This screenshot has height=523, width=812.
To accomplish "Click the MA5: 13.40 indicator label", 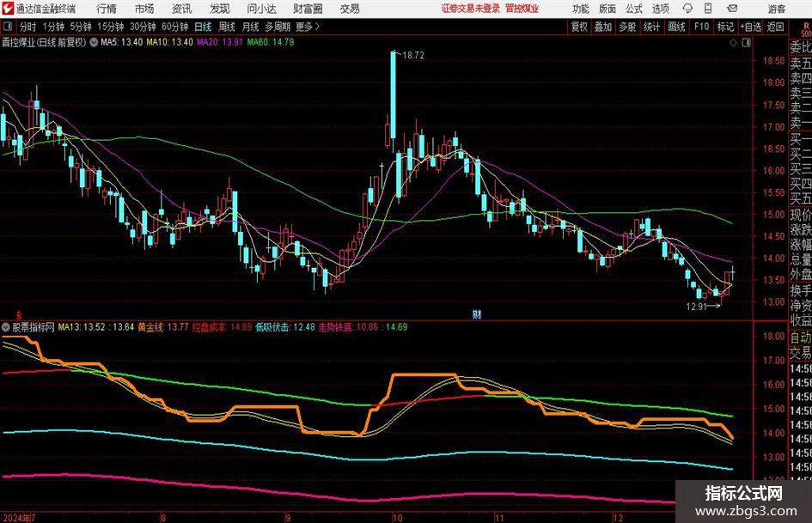I will tap(121, 42).
